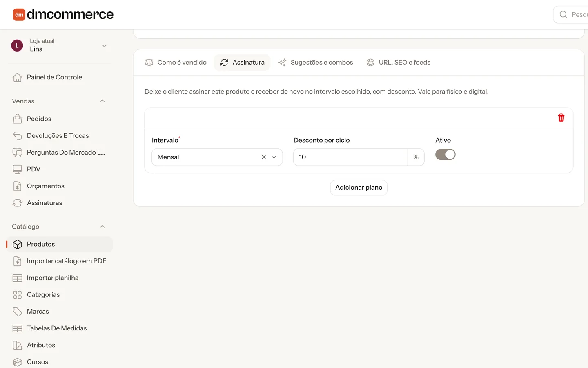Viewport: 588px width, 368px height.
Task: Click the scale icon on Como é vendido
Action: [149, 63]
